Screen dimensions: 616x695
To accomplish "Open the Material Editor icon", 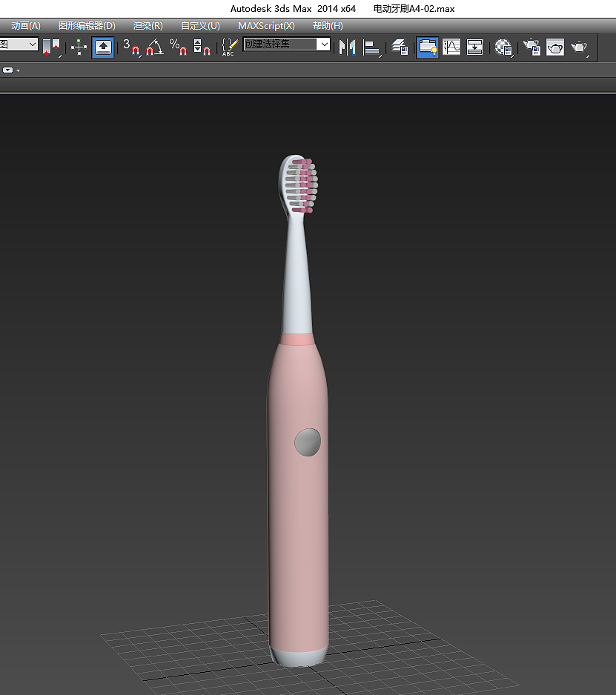I will click(x=504, y=47).
